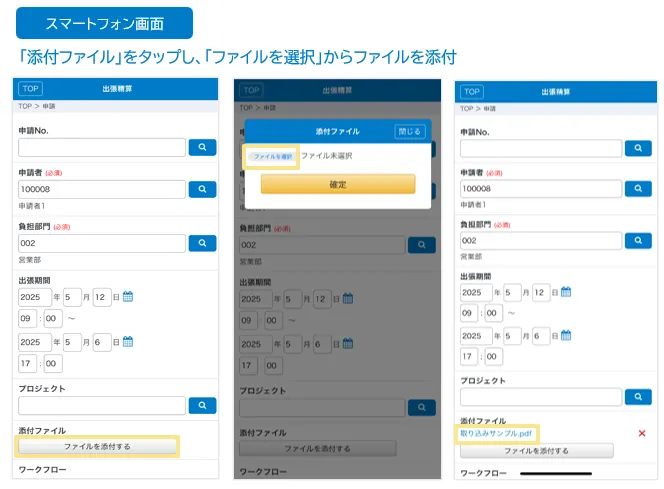Viewport: 664px width, 489px height.
Task: Select 申請者 field containing 100008 on right screen
Action: pos(539,189)
